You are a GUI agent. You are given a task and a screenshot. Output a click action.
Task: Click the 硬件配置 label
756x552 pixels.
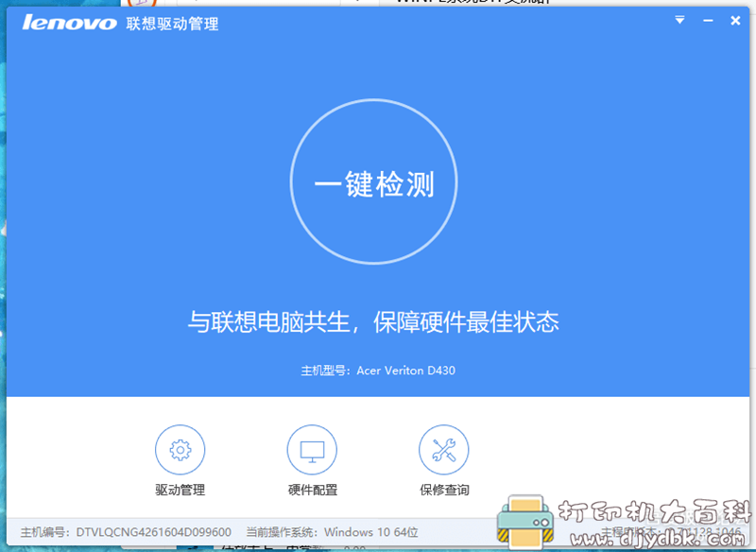click(x=313, y=490)
